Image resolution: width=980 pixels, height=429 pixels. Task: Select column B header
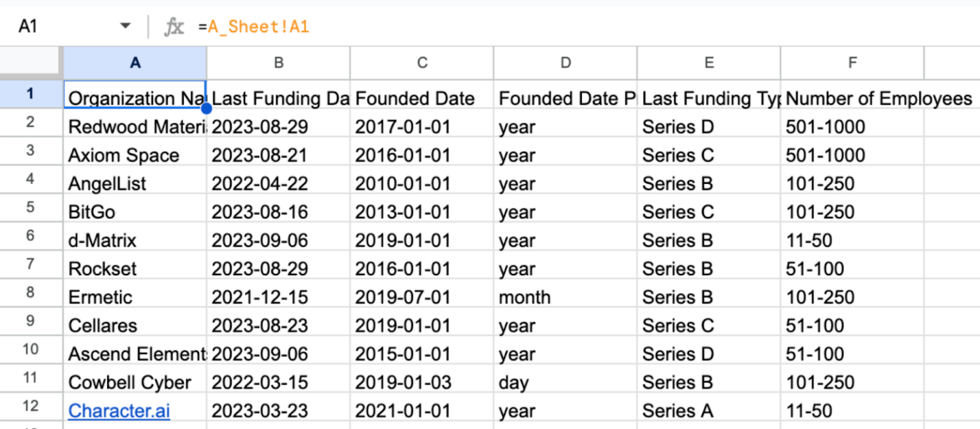(x=278, y=63)
